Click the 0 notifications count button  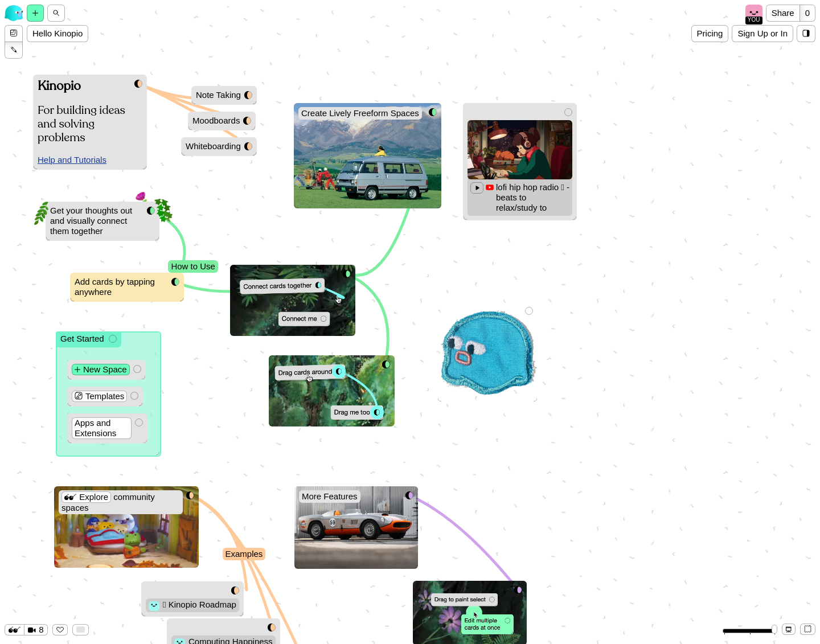807,13
